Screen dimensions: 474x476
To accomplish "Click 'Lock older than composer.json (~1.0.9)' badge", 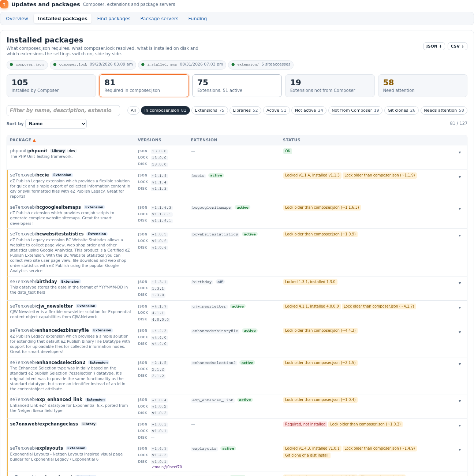I will coord(320,234).
